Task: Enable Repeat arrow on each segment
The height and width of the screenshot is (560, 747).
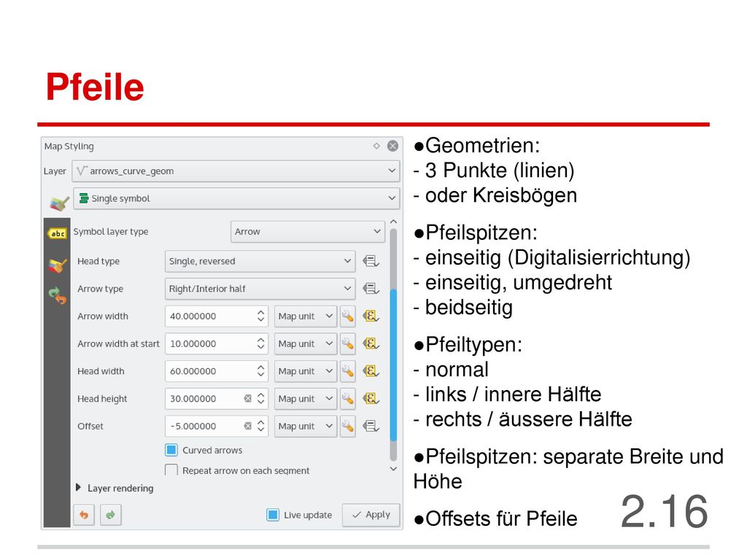Action: point(171,470)
